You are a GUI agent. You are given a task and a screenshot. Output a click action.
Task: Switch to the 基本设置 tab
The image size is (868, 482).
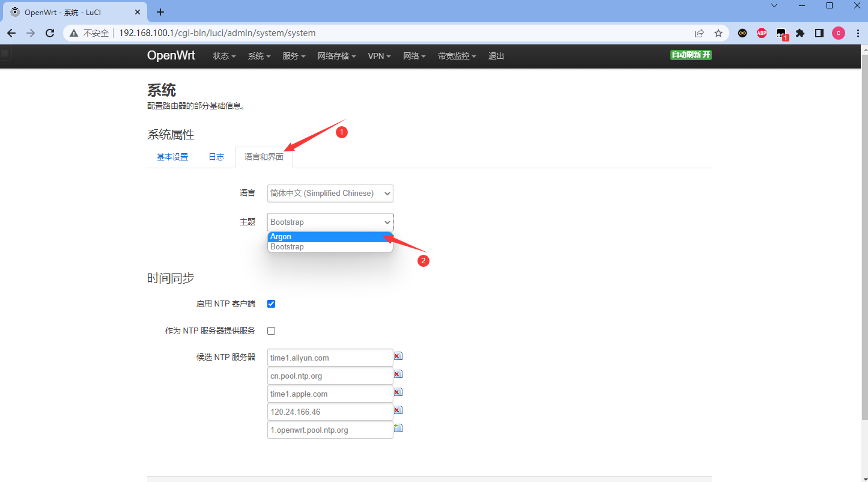click(x=172, y=157)
